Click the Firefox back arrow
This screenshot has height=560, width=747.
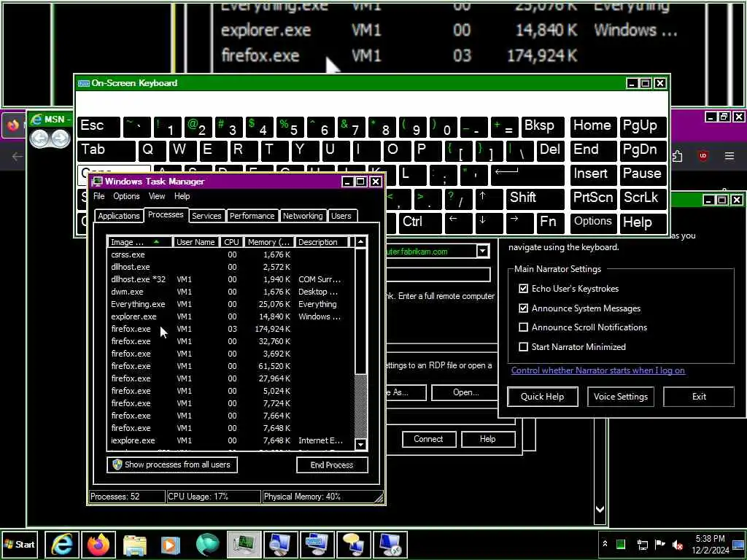click(18, 156)
